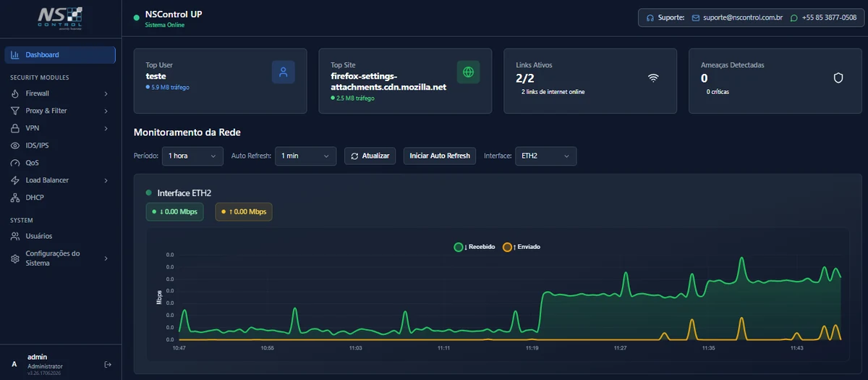This screenshot has height=380, width=868.
Task: Click the 2 links de internet online text
Action: click(x=553, y=92)
